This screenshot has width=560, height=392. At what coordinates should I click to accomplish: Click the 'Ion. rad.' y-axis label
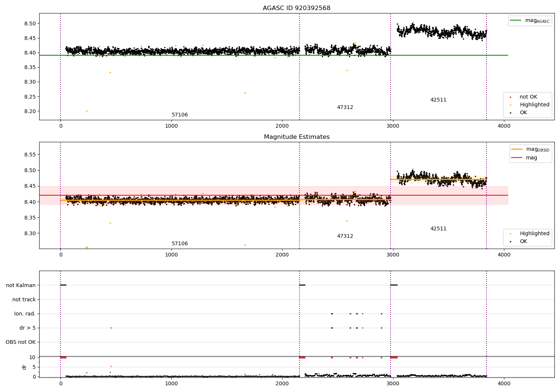[x=25, y=314]
